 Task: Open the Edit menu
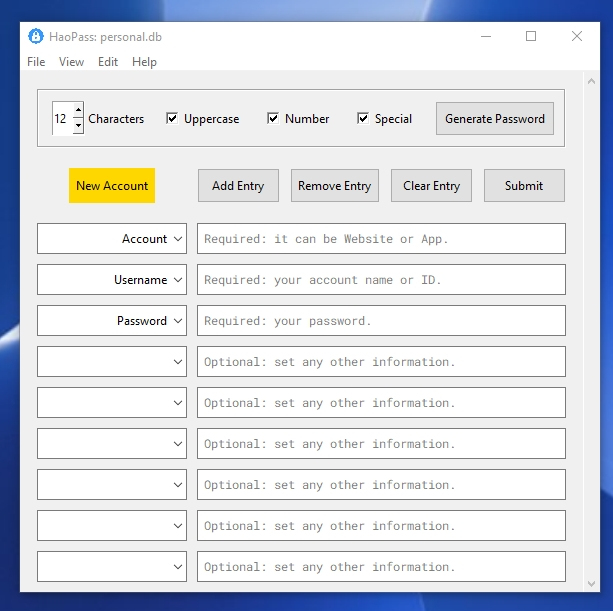click(x=108, y=62)
